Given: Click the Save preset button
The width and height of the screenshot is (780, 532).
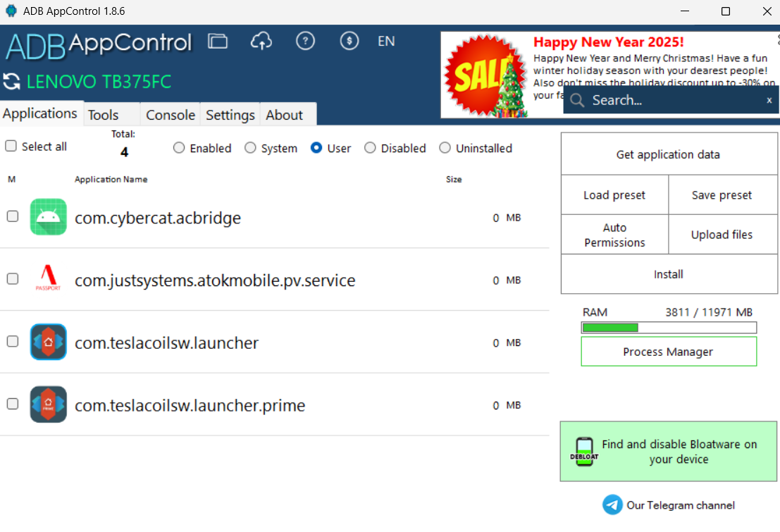Looking at the screenshot, I should 722,195.
